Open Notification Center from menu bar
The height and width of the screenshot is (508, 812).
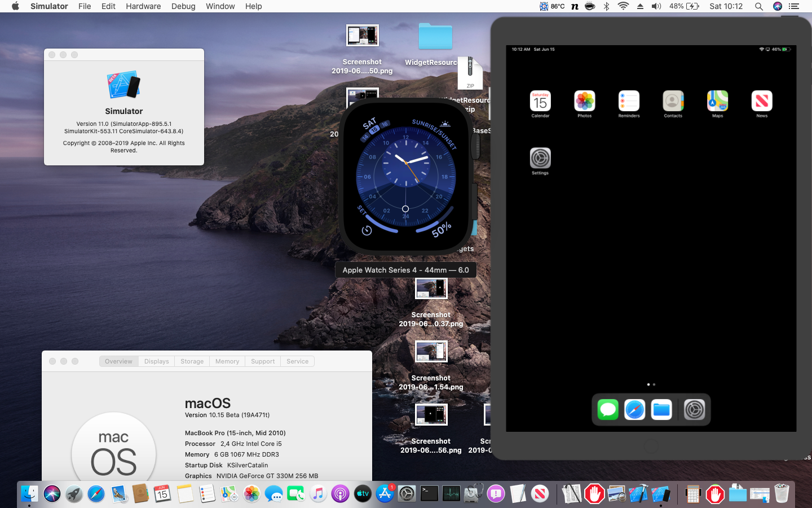tap(794, 6)
